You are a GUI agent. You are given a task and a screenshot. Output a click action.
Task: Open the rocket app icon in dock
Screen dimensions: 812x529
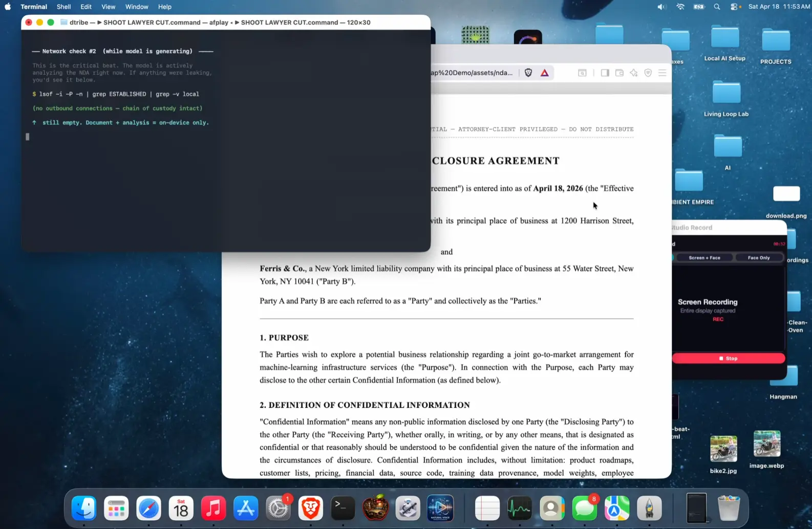(649, 508)
